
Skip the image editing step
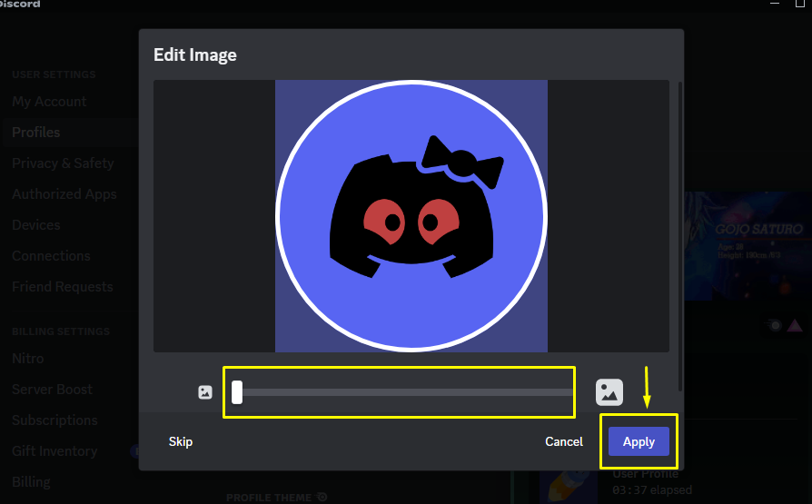[x=180, y=441]
